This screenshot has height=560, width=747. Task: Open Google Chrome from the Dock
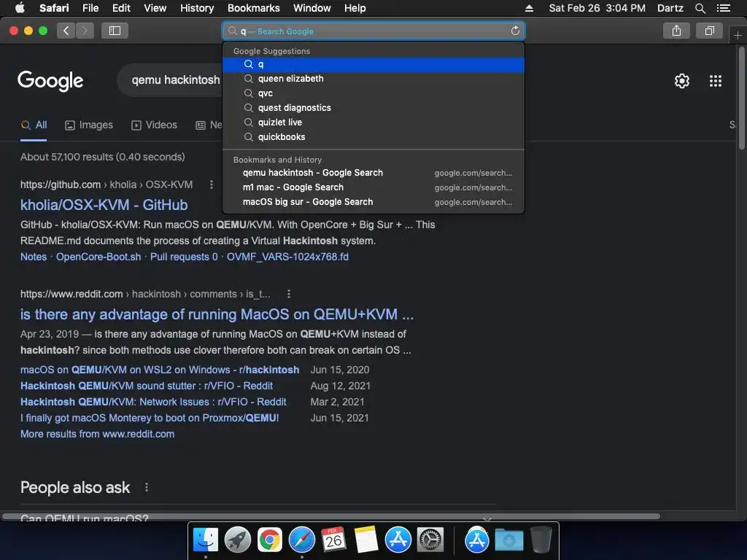[x=270, y=540]
